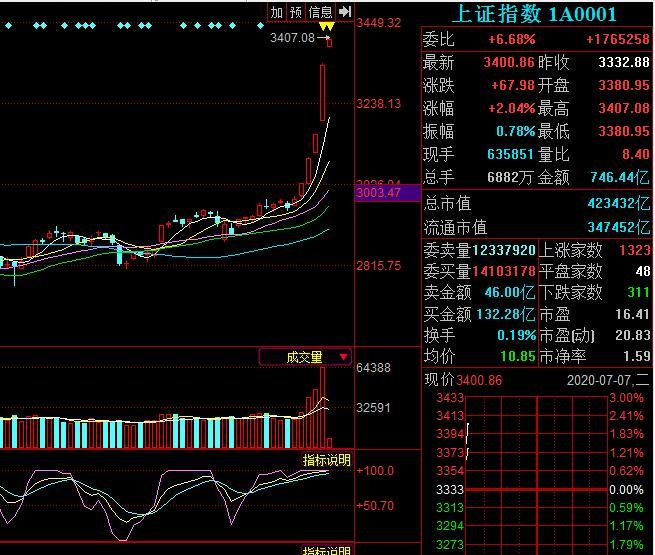
Task: Select the 金额 value 746.44亿
Action: (x=620, y=177)
